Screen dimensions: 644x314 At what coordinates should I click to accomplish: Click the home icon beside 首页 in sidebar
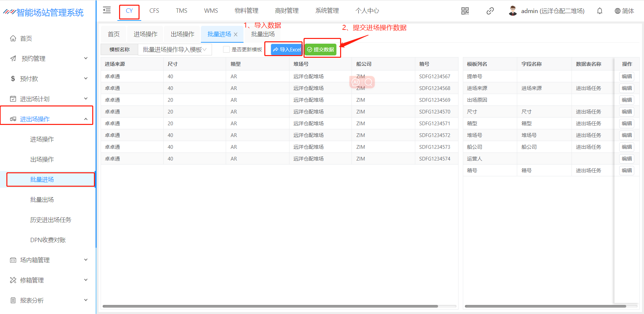pos(13,38)
